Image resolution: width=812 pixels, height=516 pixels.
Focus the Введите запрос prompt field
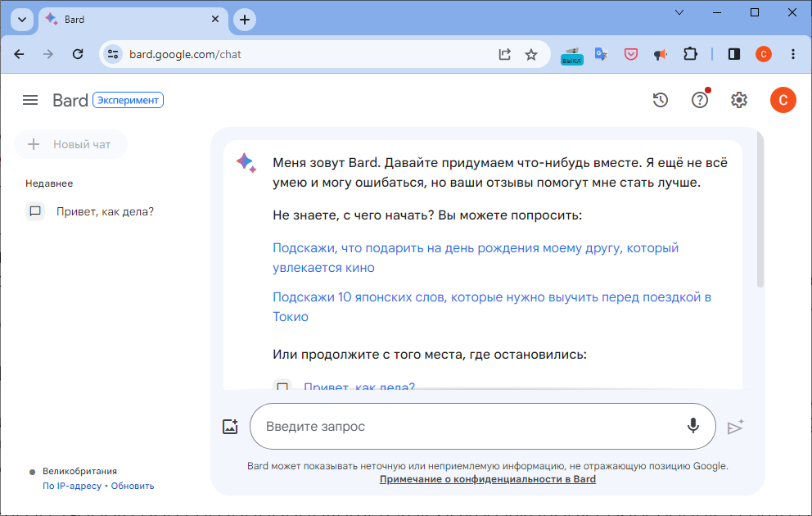483,427
